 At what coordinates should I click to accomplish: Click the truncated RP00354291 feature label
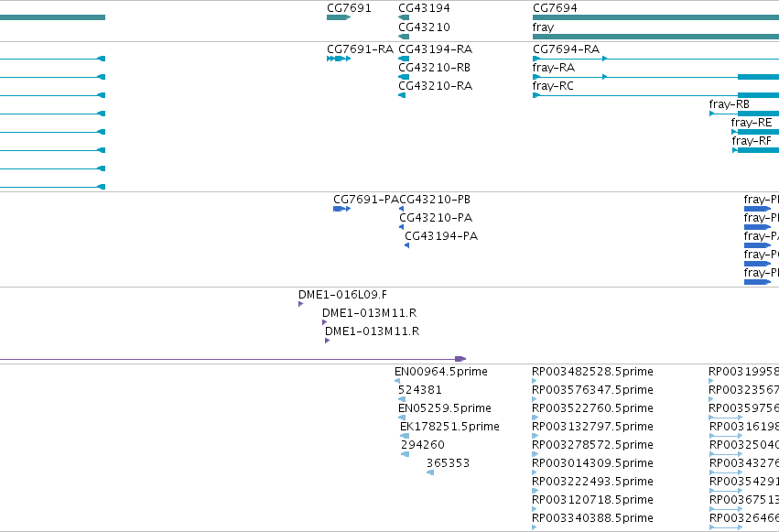[744, 482]
